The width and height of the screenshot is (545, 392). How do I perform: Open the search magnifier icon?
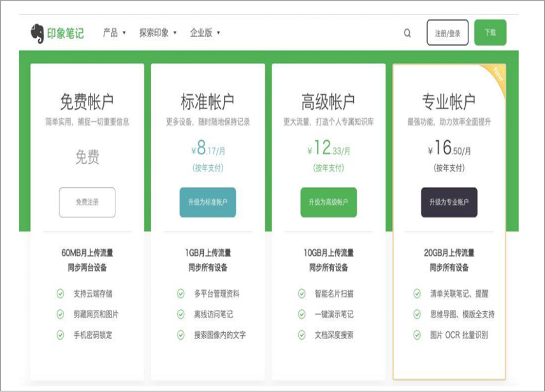tap(407, 33)
